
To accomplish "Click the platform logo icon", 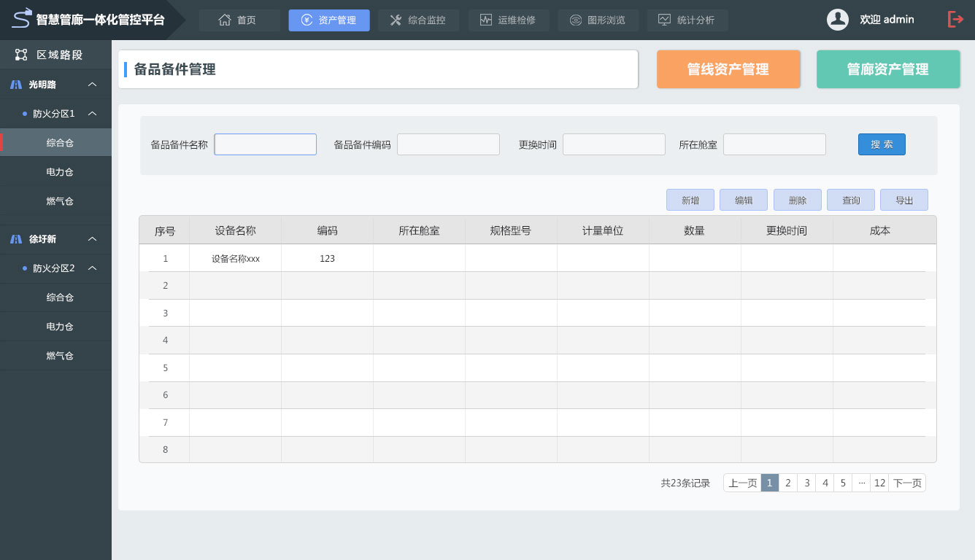I will [x=22, y=17].
